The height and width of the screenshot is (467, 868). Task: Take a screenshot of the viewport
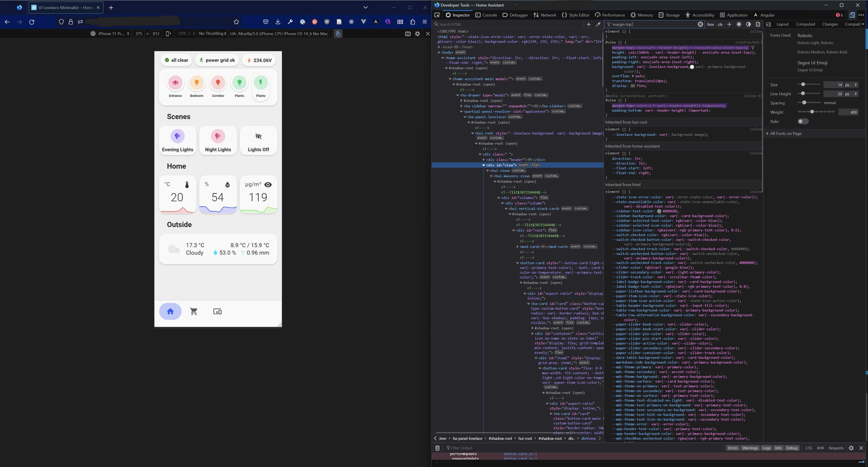408,33
